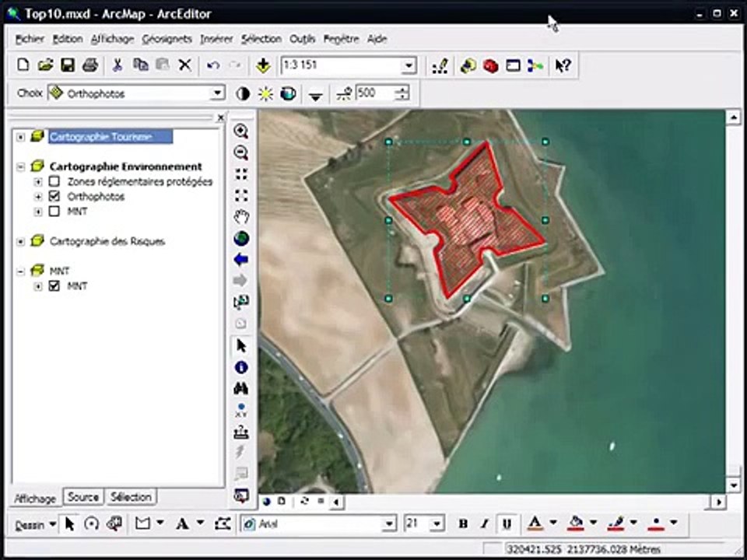Uncheck the Orthophotos layer

(x=54, y=196)
